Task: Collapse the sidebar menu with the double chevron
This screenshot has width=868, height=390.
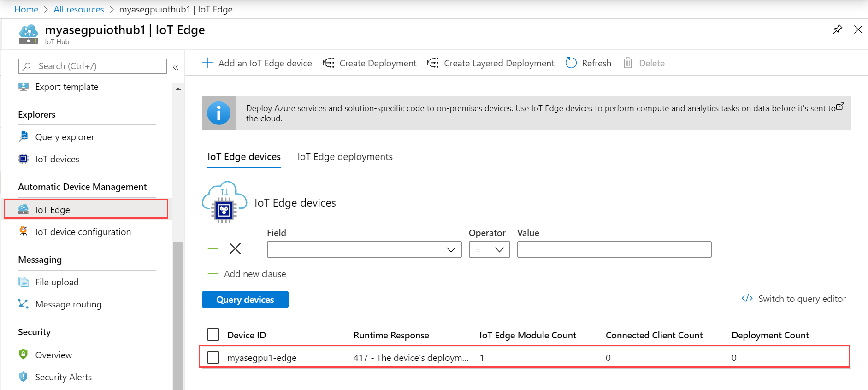Action: (x=176, y=67)
